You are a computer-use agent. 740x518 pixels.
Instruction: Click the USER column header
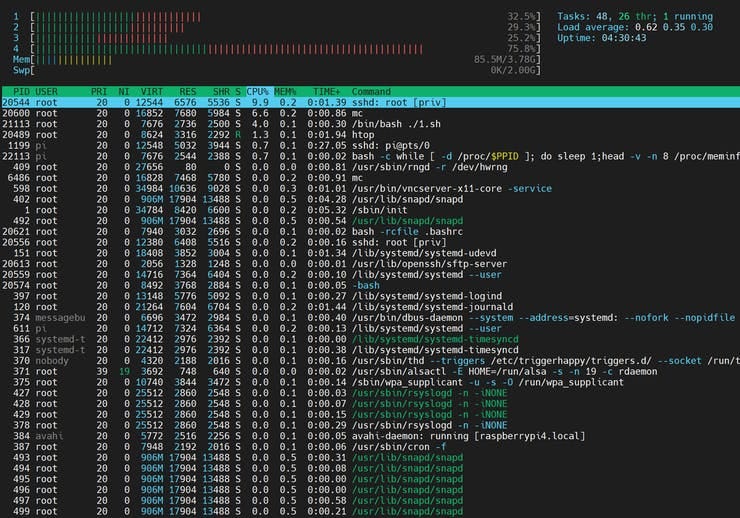tap(46, 92)
